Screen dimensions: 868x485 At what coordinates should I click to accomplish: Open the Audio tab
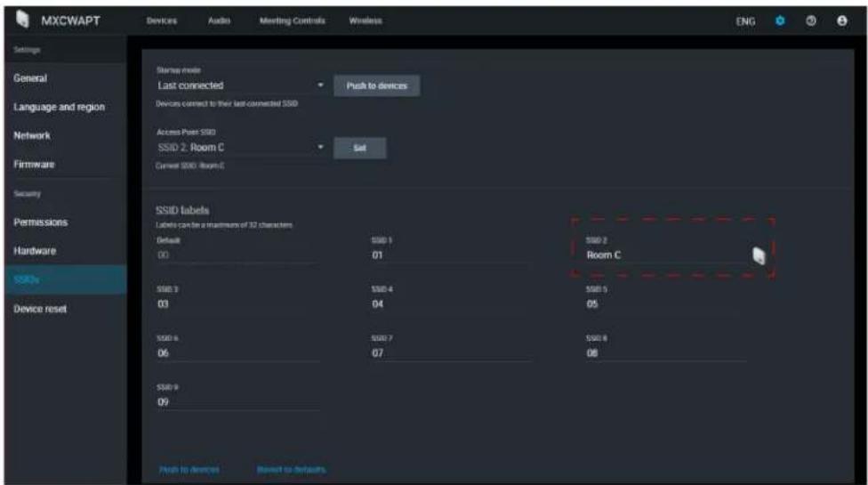pos(219,21)
